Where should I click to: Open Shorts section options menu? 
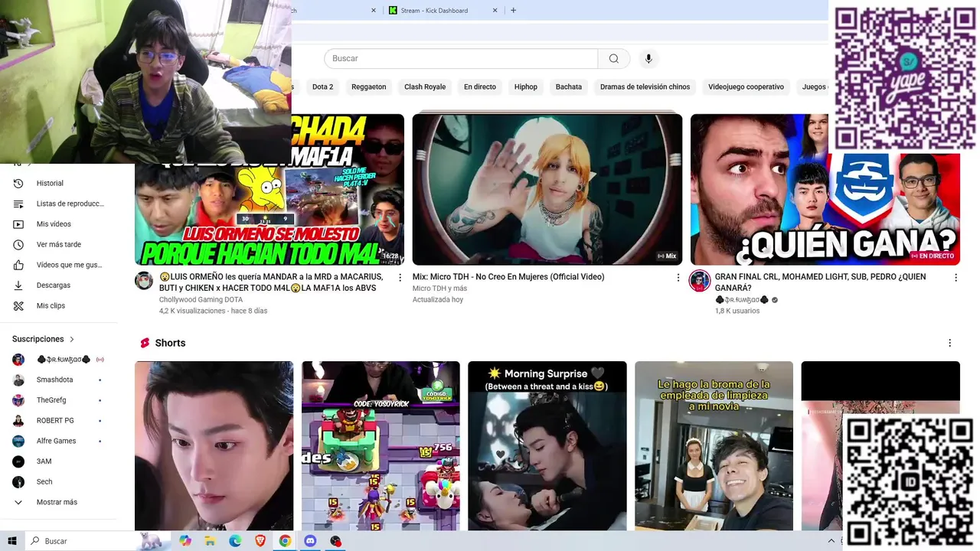pyautogui.click(x=949, y=343)
